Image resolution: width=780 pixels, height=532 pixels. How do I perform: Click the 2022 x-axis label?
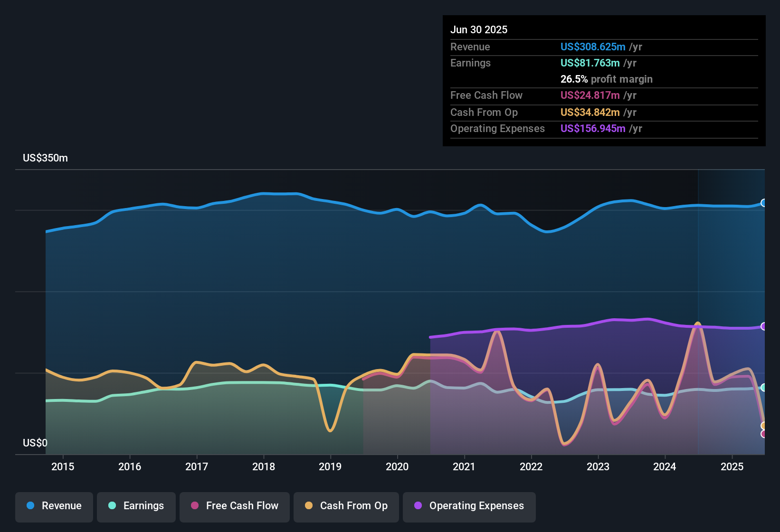click(x=531, y=467)
